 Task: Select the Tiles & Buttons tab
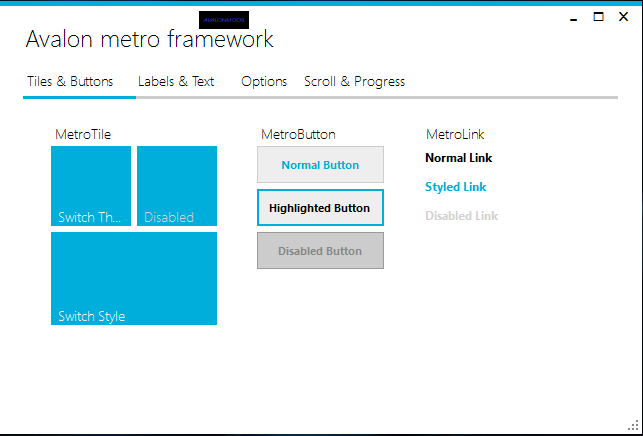tap(69, 82)
